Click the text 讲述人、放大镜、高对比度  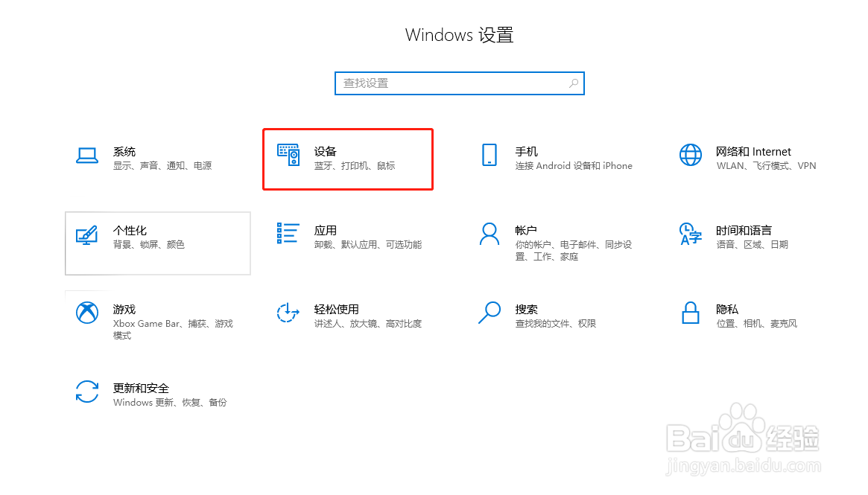[367, 324]
